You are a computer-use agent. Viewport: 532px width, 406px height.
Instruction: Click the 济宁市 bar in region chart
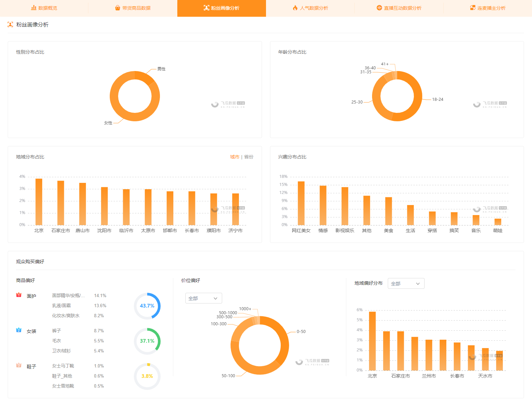click(x=236, y=209)
